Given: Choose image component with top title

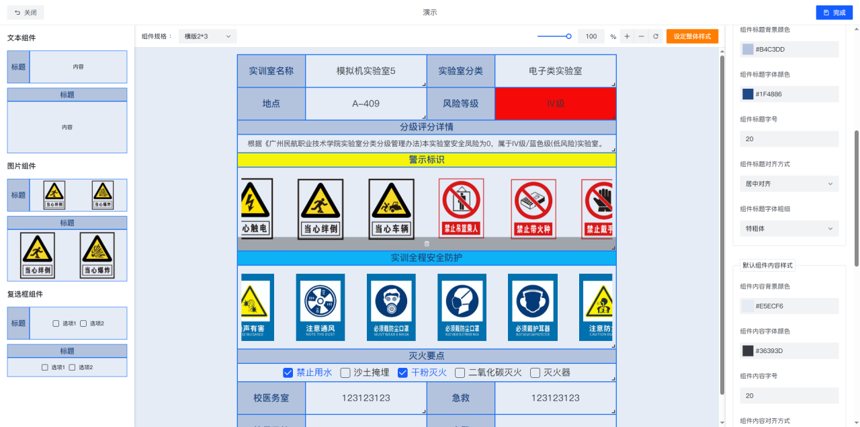Looking at the screenshot, I should [x=67, y=249].
